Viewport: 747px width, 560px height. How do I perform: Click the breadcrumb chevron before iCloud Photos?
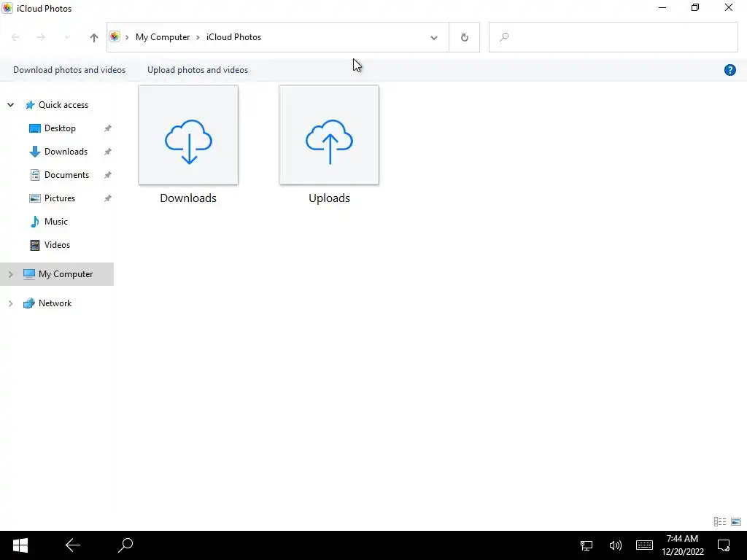click(198, 37)
